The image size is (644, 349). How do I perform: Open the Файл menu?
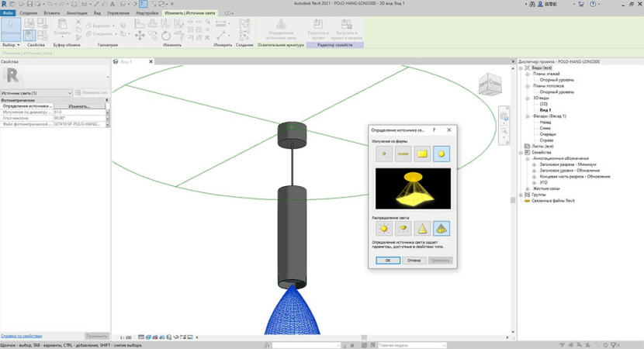pyautogui.click(x=8, y=13)
